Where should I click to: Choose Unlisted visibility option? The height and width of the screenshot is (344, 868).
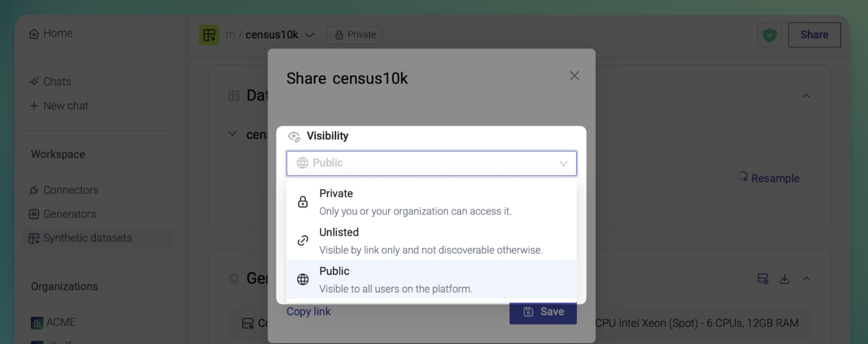tap(431, 241)
